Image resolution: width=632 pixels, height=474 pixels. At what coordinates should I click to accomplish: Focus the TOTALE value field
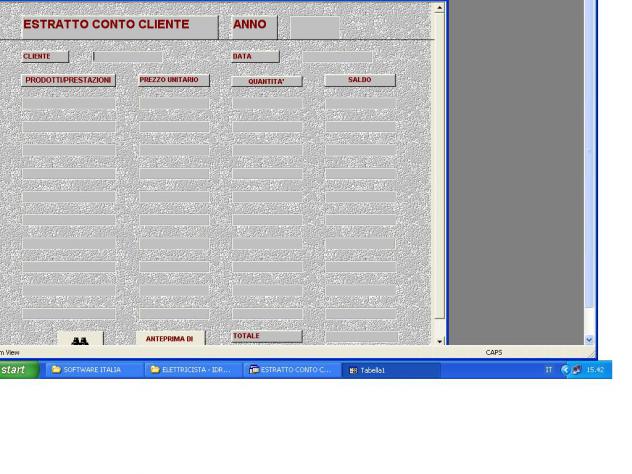(362, 337)
